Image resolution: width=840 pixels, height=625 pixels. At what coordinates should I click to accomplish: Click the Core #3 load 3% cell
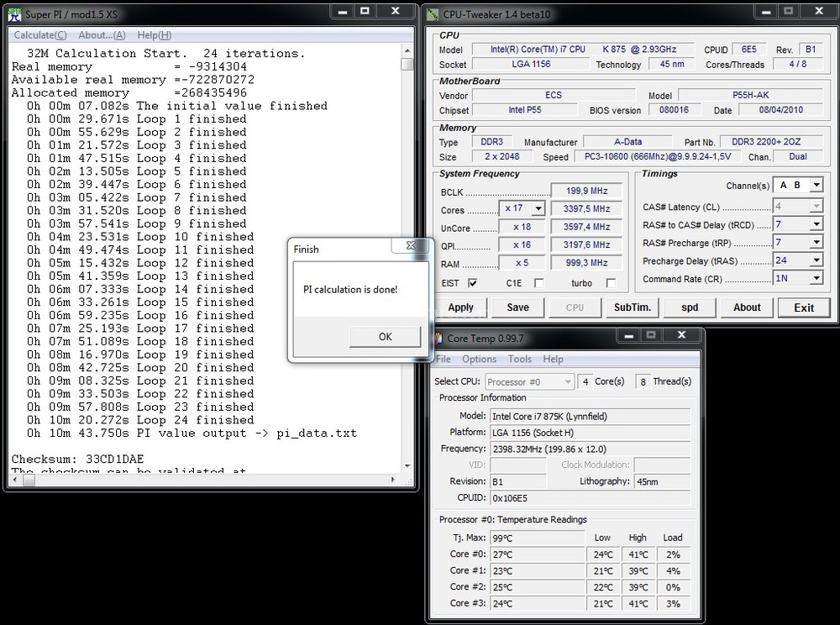tap(673, 603)
